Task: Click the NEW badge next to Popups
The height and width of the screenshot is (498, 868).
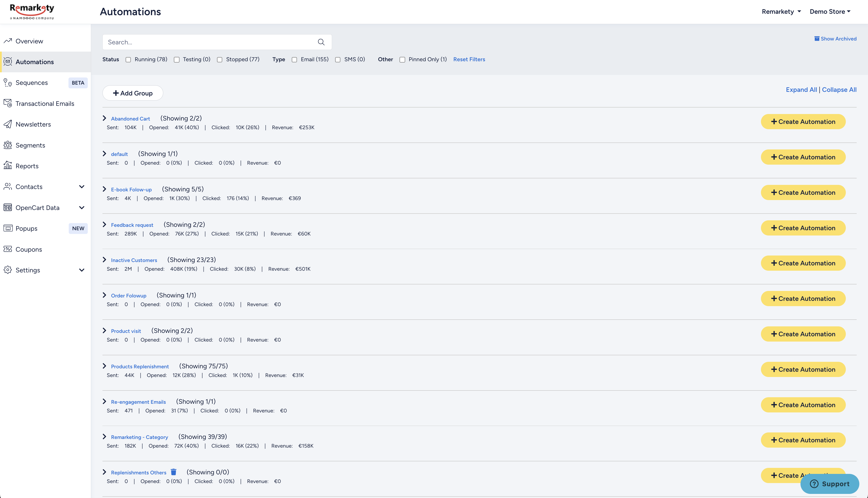Action: [78, 229]
